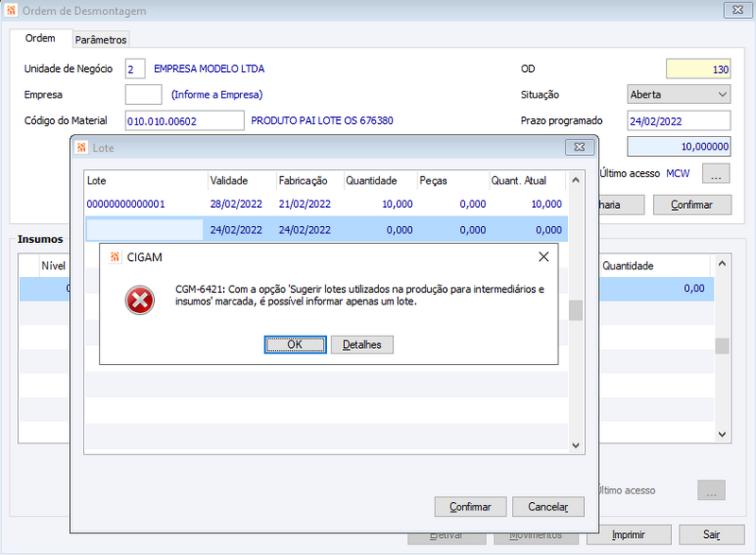The image size is (756, 555).
Task: Click the Peças column header
Action: coord(454,181)
